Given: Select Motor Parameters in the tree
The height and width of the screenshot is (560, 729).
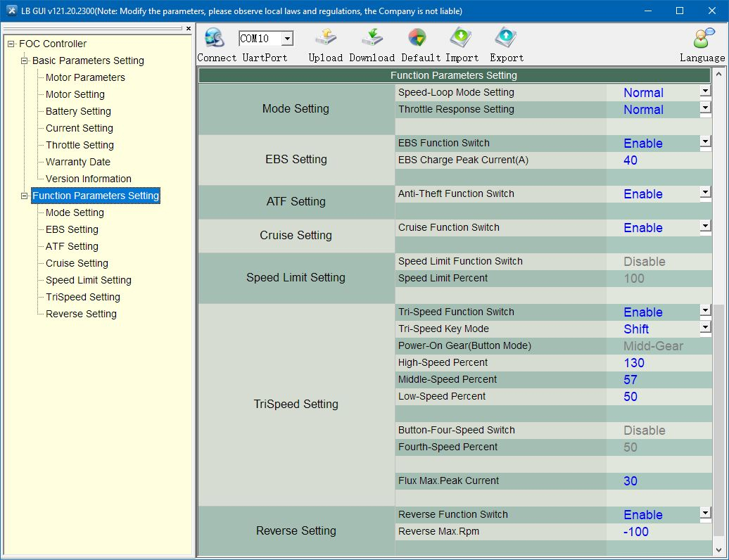Looking at the screenshot, I should click(85, 77).
